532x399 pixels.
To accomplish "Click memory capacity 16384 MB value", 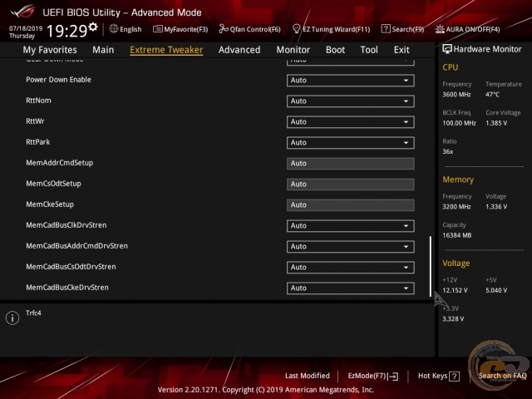I will point(456,235).
